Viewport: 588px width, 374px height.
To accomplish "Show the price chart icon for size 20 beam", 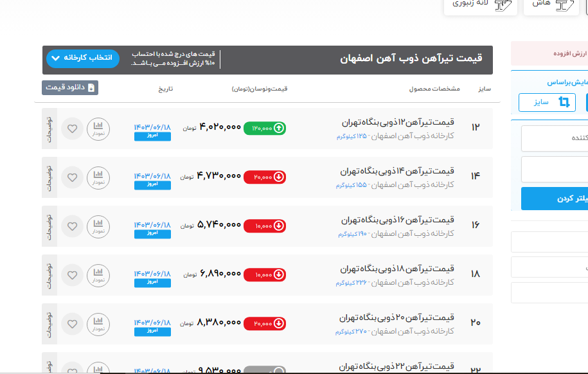I will click(x=98, y=323).
